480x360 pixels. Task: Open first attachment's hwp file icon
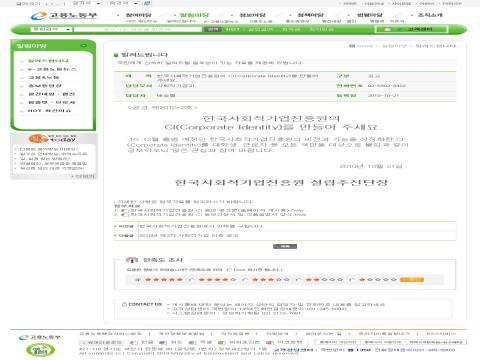(x=125, y=211)
